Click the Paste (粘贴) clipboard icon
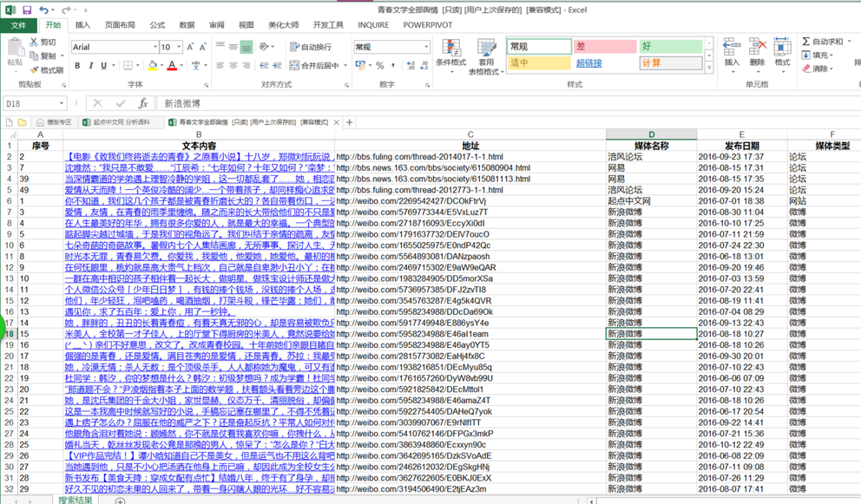 [15, 49]
